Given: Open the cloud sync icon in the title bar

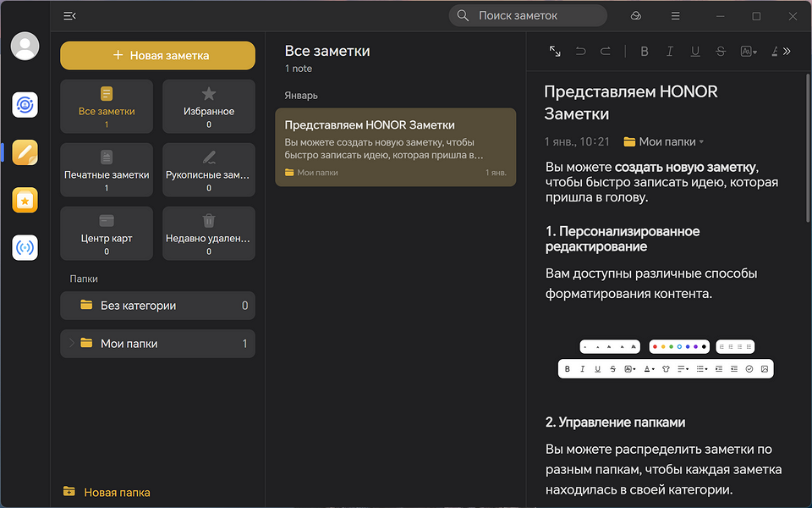Looking at the screenshot, I should coord(636,15).
